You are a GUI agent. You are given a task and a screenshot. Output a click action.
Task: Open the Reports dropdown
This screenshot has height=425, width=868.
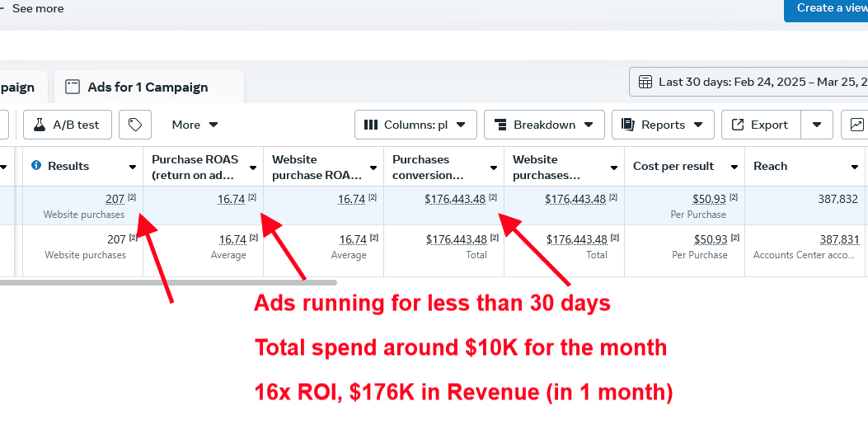[x=663, y=125]
